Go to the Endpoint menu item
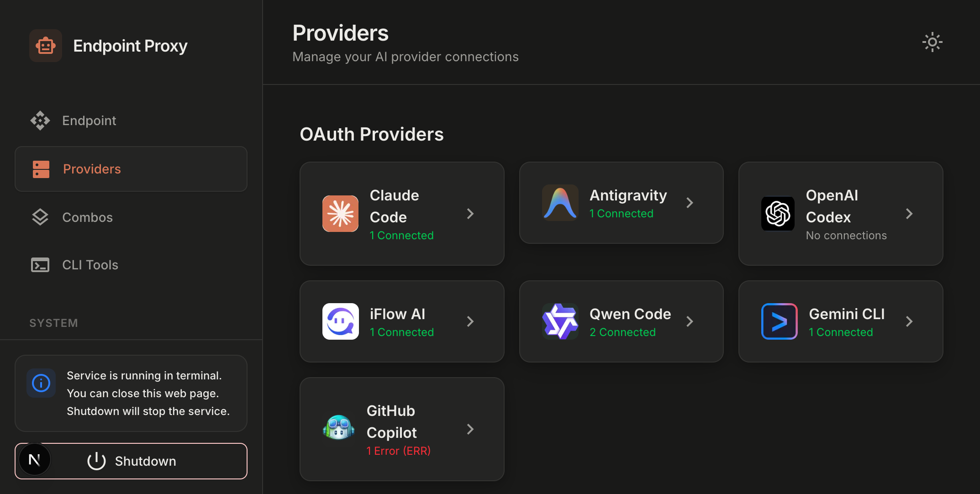The image size is (980, 494). pos(131,121)
